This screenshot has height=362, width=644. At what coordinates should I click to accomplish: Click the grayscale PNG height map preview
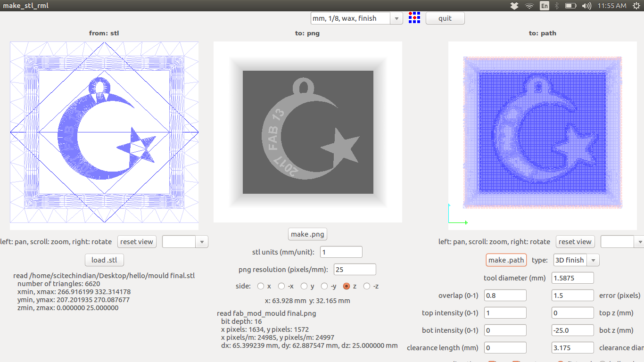tap(308, 132)
